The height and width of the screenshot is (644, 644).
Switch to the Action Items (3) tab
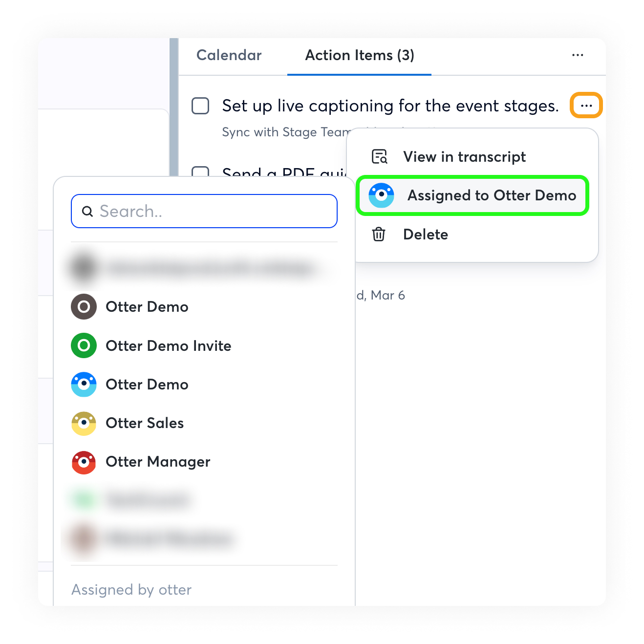[x=360, y=55]
